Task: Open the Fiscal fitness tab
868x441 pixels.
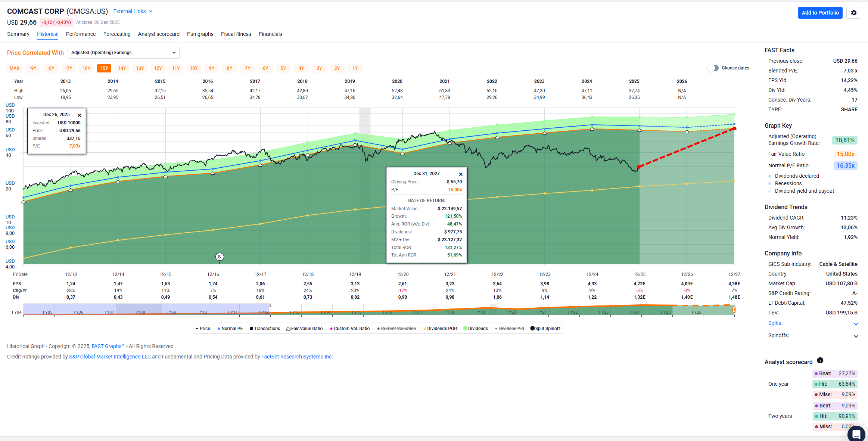Action: [236, 34]
